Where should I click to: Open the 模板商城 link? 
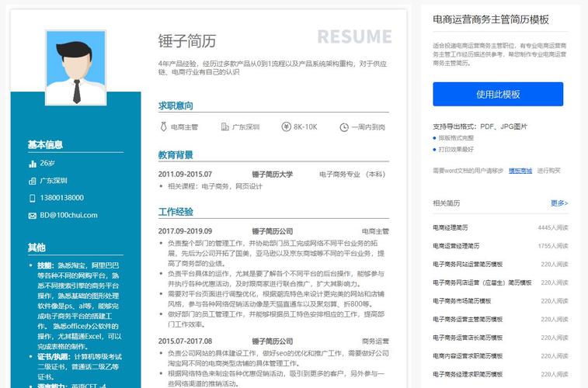520,171
